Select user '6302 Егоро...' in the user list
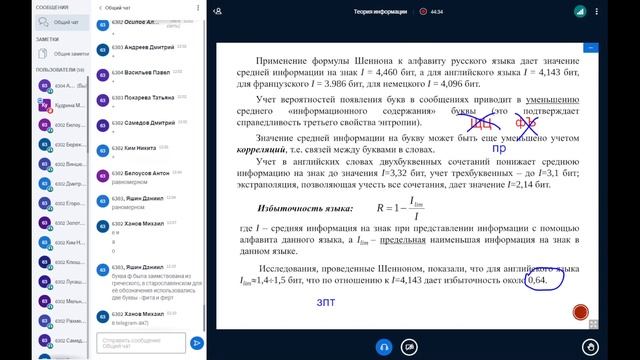This screenshot has height=360, width=640. tap(61, 203)
